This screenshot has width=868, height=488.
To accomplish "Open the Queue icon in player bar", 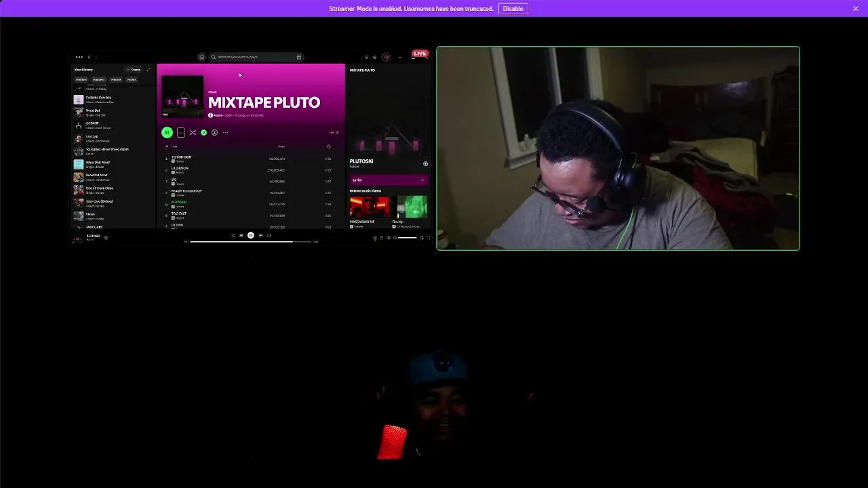I will click(382, 238).
